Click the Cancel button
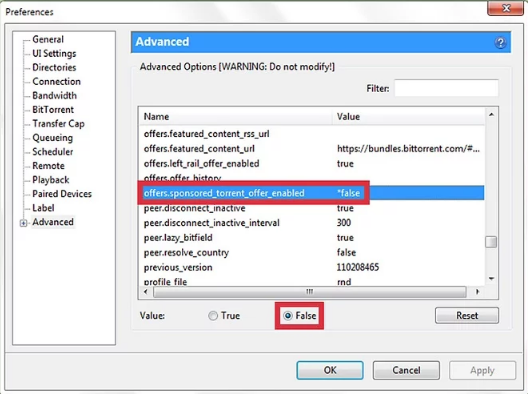The width and height of the screenshot is (528, 394). tap(406, 370)
